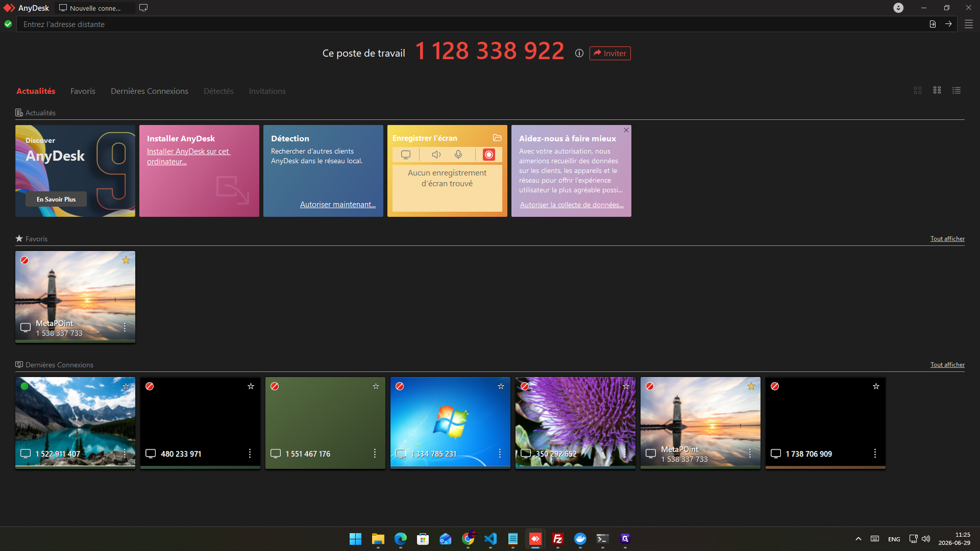Viewport: 980px width, 551px height.
Task: Click the offline status icon on 1 551 467 176
Action: point(275,386)
